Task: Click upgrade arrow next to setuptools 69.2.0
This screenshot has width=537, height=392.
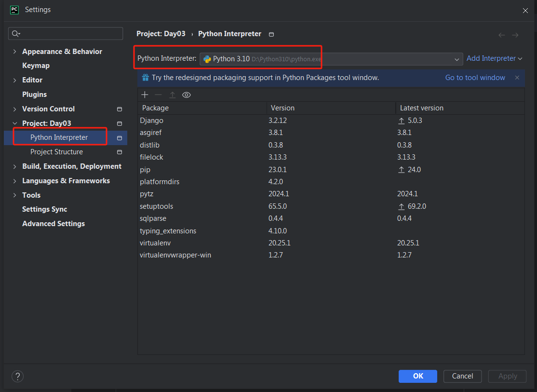Action: [x=402, y=207]
